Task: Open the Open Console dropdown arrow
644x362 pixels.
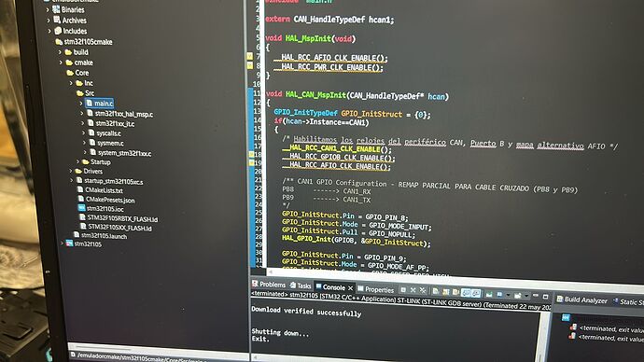Action: [526, 296]
